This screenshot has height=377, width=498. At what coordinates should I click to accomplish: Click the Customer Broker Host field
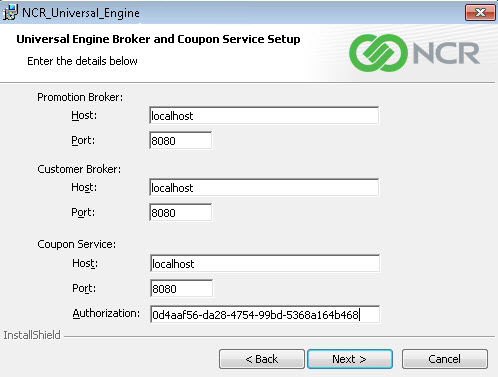264,188
